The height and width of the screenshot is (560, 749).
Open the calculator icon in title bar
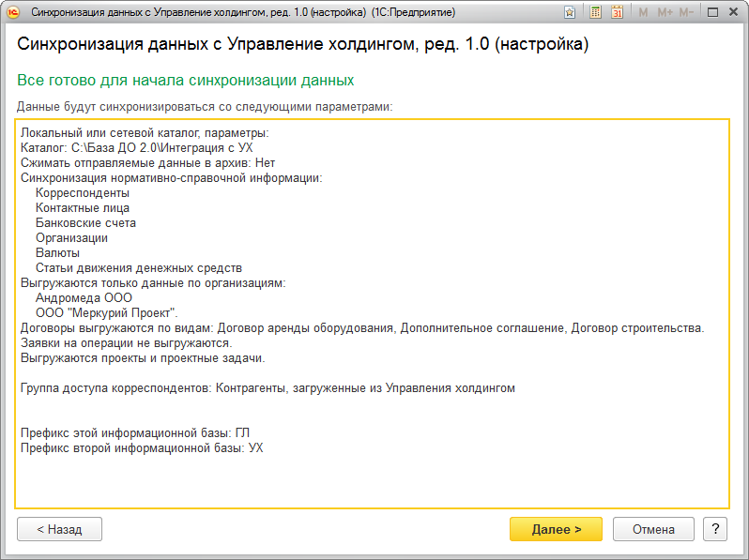point(595,12)
